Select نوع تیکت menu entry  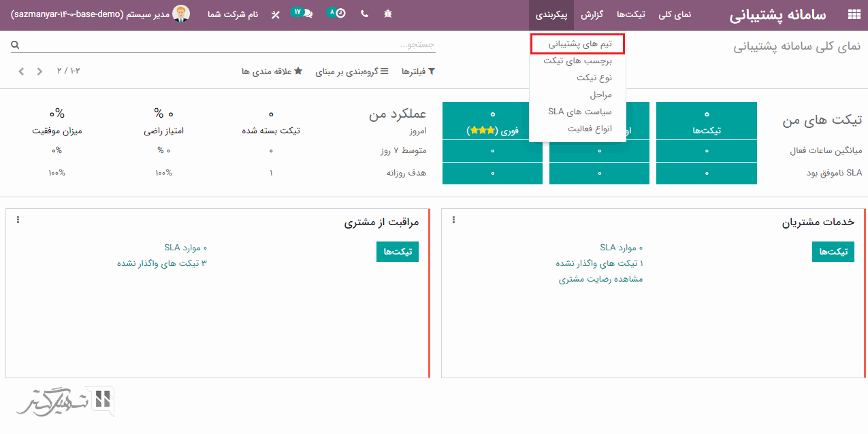tap(577, 78)
